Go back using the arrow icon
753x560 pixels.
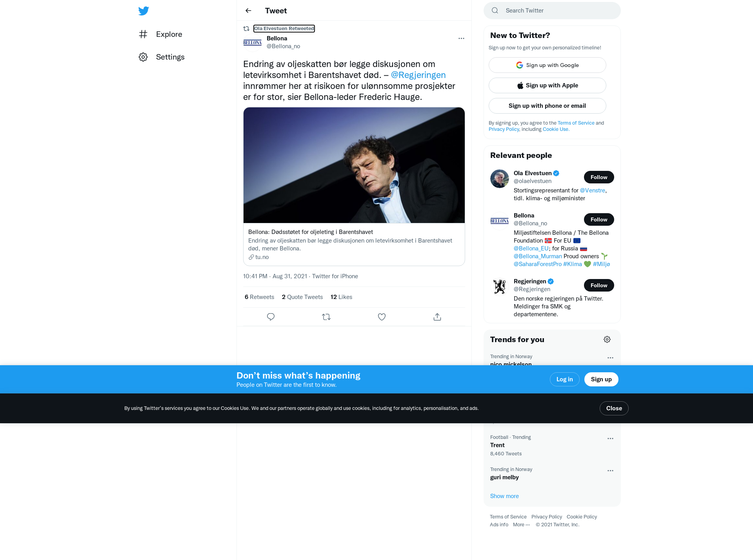coord(248,11)
